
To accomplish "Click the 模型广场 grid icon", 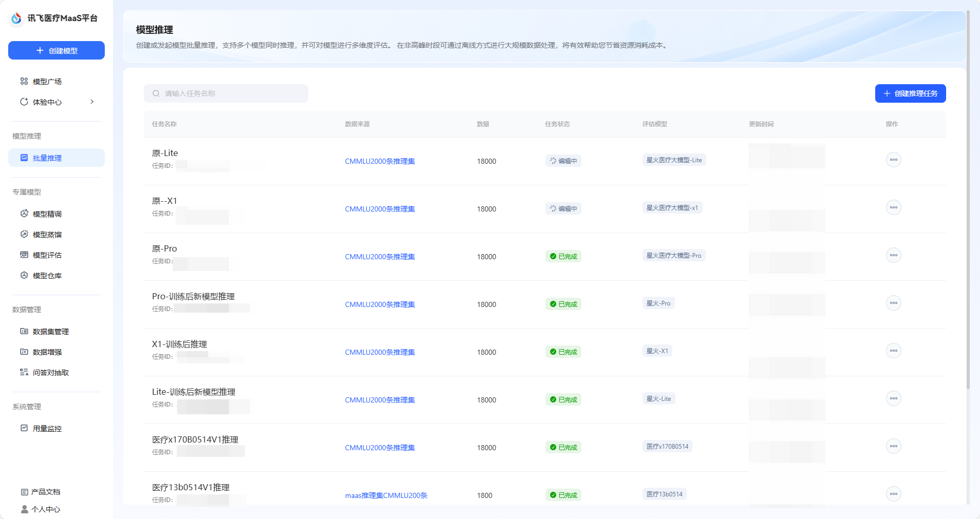I will click(x=24, y=81).
